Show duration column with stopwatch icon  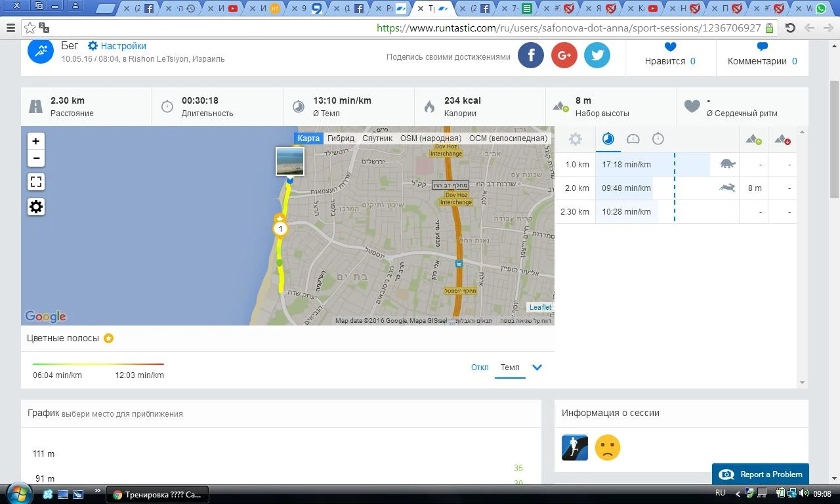[658, 139]
